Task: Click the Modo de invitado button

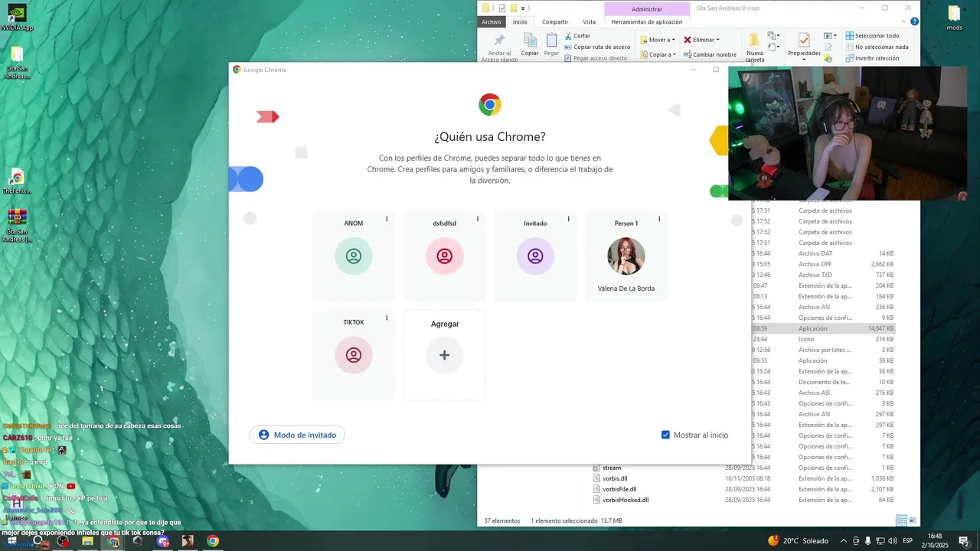Action: (297, 435)
